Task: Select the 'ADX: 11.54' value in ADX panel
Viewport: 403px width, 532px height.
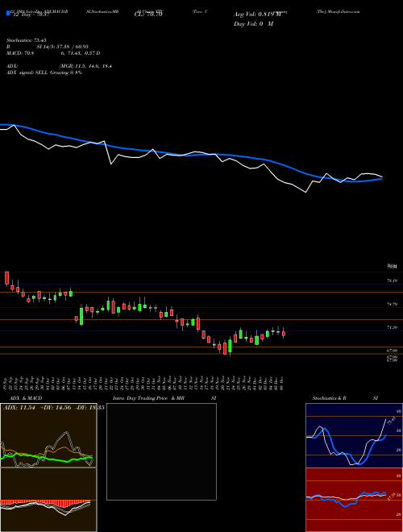Action: click(x=19, y=407)
